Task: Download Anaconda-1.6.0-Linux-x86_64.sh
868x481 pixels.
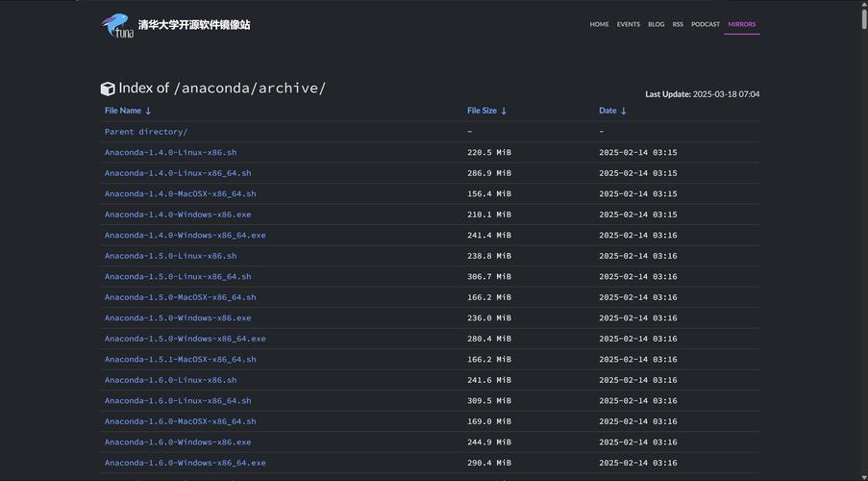Action: pyautogui.click(x=178, y=400)
